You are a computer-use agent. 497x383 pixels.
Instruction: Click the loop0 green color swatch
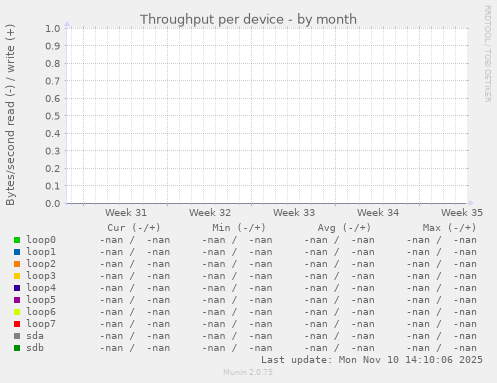pos(17,240)
